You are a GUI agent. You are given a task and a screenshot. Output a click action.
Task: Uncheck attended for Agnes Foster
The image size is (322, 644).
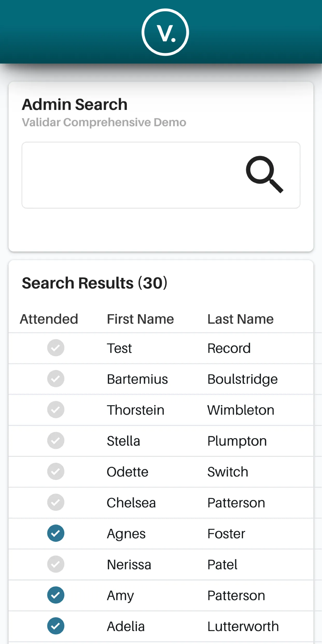(x=56, y=533)
